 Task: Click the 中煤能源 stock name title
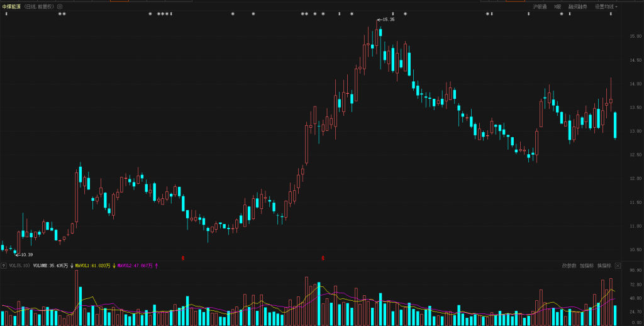pos(11,6)
